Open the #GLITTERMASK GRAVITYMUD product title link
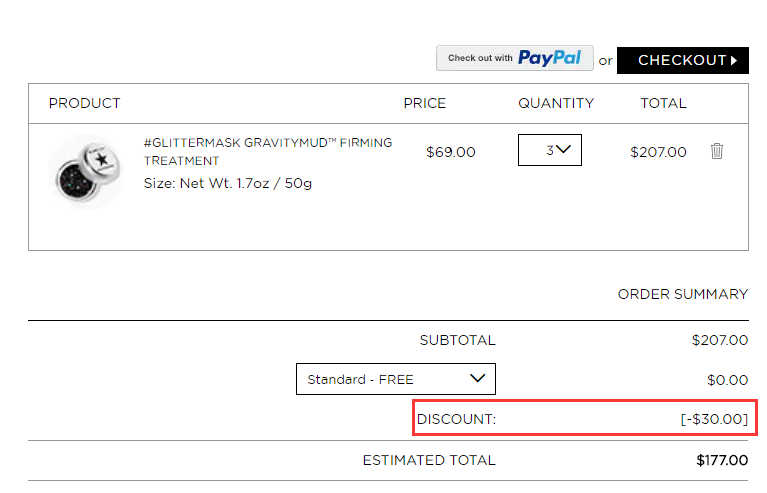The image size is (767, 493). click(x=268, y=152)
